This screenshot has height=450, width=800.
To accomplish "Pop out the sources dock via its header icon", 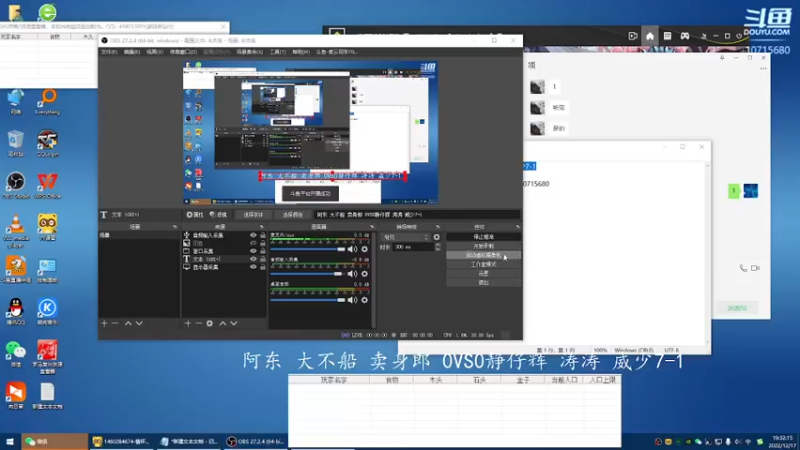I will pyautogui.click(x=262, y=227).
